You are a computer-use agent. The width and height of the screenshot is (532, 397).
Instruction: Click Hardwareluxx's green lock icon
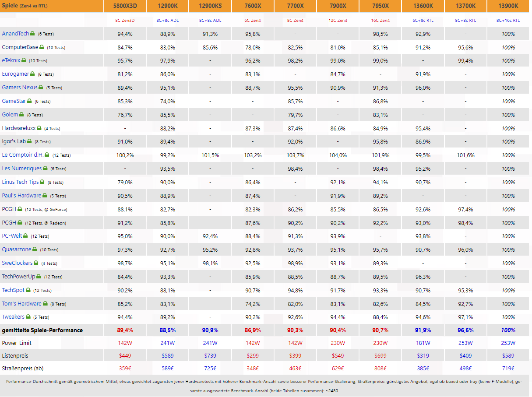point(39,128)
